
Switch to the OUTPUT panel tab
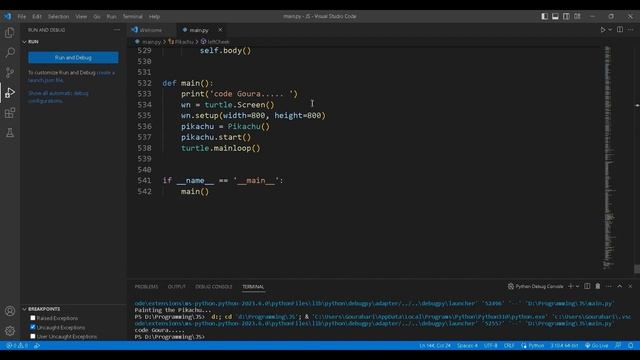pyautogui.click(x=177, y=287)
